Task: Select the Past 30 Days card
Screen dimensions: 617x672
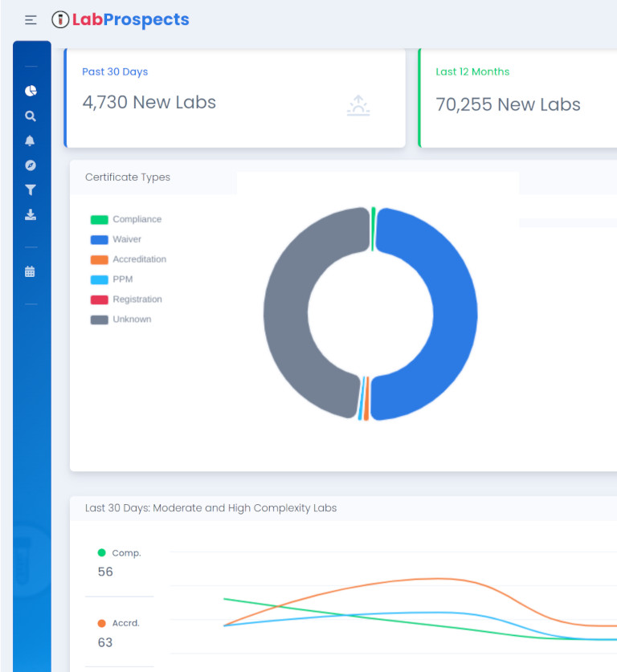Action: tap(235, 98)
